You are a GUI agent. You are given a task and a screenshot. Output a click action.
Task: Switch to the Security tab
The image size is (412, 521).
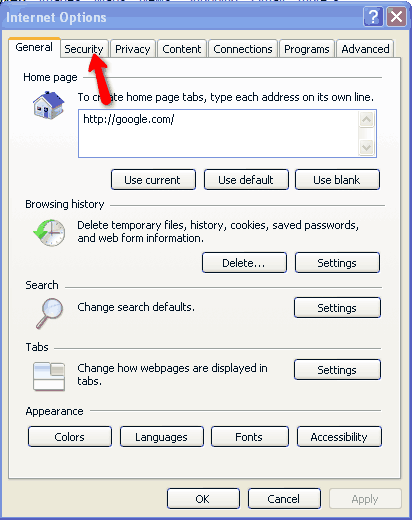(84, 49)
